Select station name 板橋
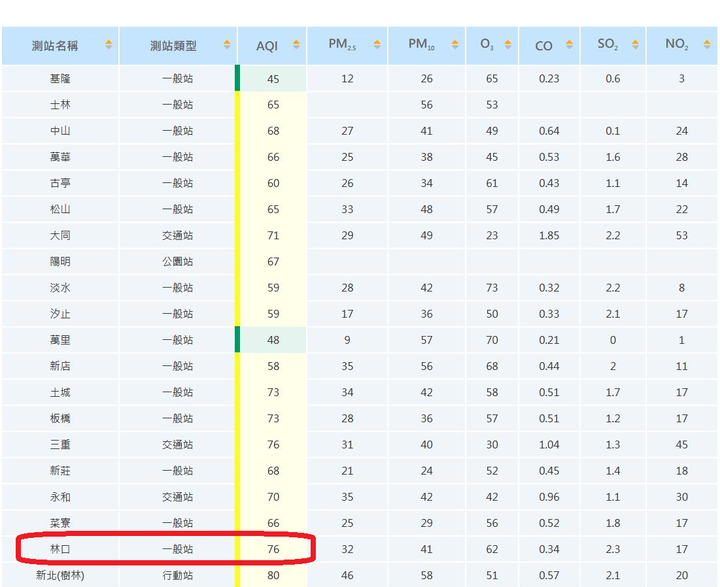Screen dimensions: 720x587 tap(60, 418)
